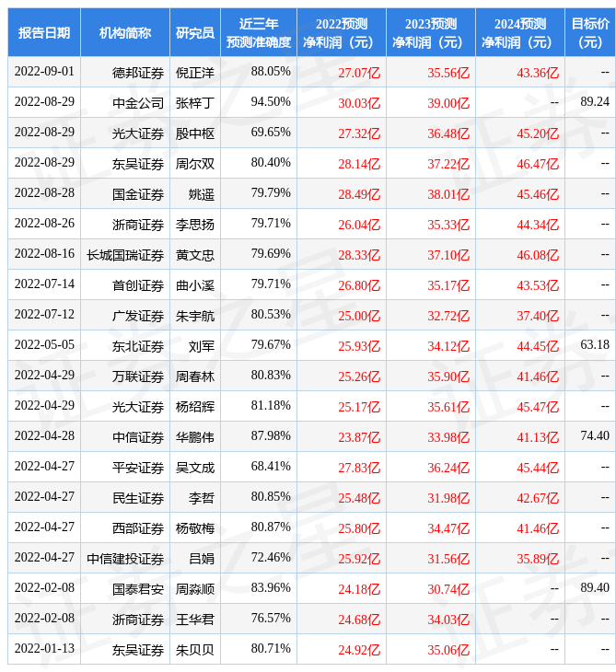Click researcher 倪正洋
Screen dimensions: 616x672
coord(195,73)
